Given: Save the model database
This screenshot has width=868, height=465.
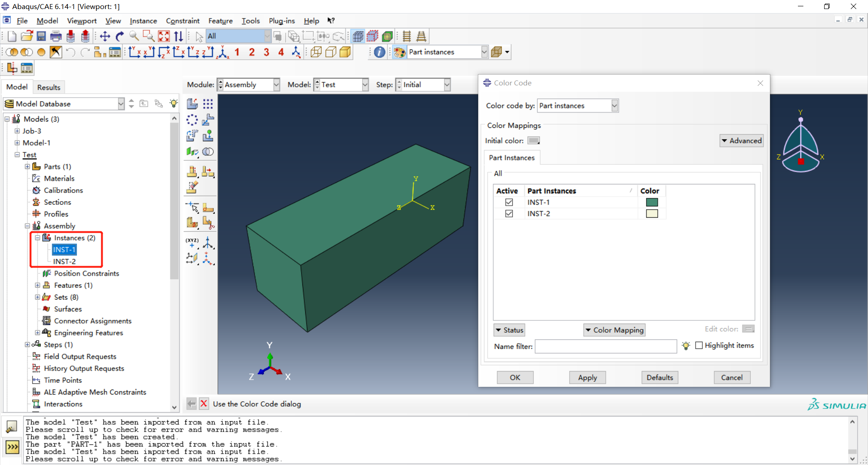Looking at the screenshot, I should click(41, 36).
